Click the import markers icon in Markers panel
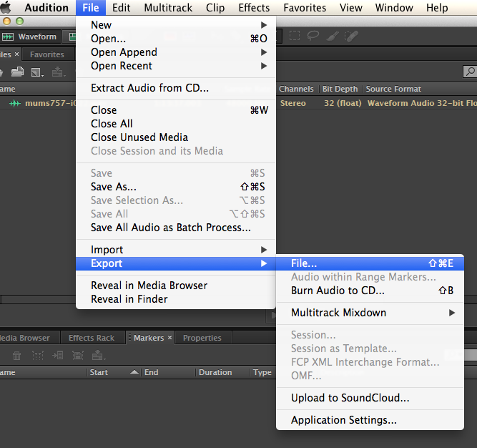Image resolution: width=477 pixels, height=448 pixels. (99, 355)
